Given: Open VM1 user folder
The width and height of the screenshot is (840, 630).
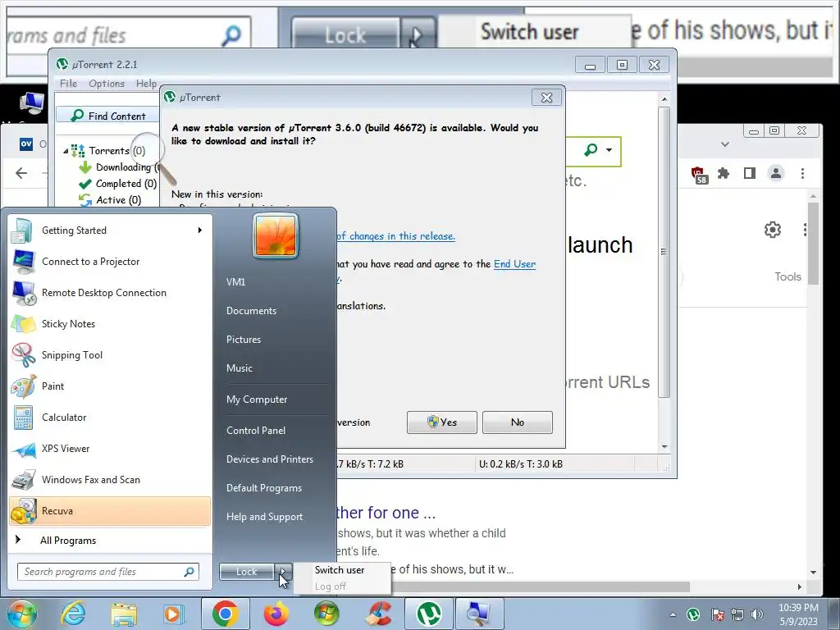Looking at the screenshot, I should pos(235,282).
